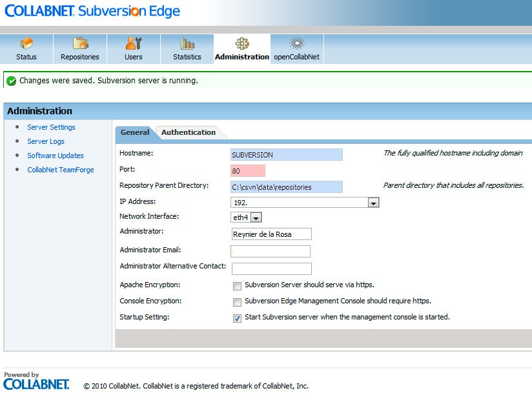Switch to the General tab
The width and height of the screenshot is (532, 404).
pyautogui.click(x=135, y=132)
